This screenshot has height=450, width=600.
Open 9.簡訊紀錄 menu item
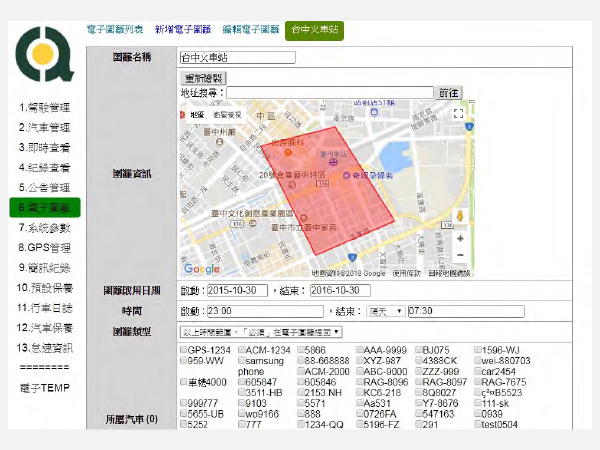point(45,268)
